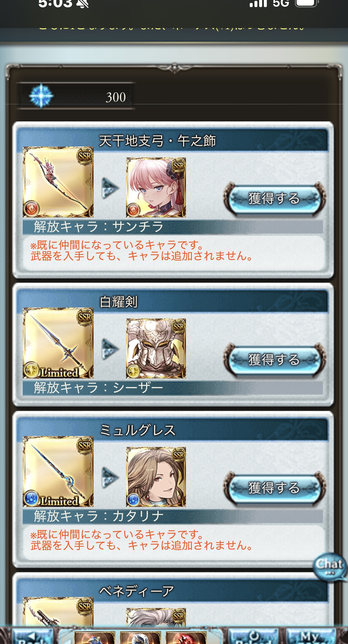Viewport: 348px width, 644px height.
Task: Tap the red shortcut icon in the bottom bar
Action: 186,638
